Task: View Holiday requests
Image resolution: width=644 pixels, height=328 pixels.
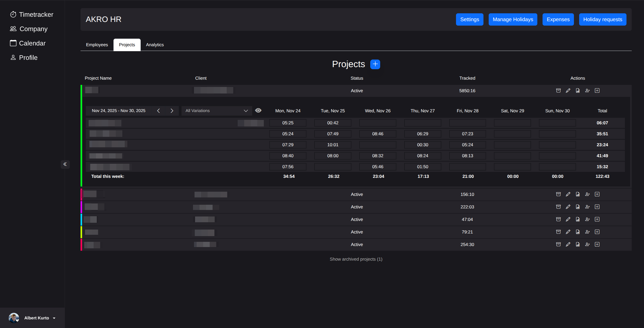Action: (602, 19)
